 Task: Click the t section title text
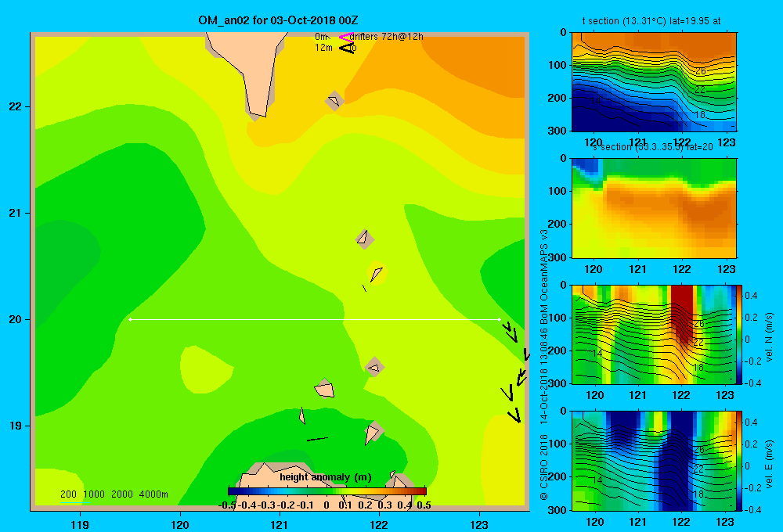pos(651,21)
